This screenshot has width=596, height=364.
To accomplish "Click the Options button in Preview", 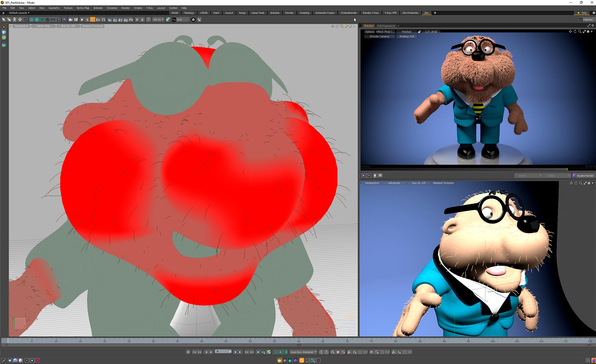I will (x=369, y=32).
